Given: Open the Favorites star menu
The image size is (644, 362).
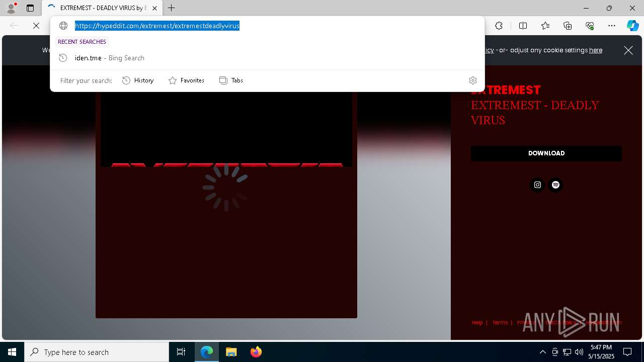Looking at the screenshot, I should coord(545,26).
